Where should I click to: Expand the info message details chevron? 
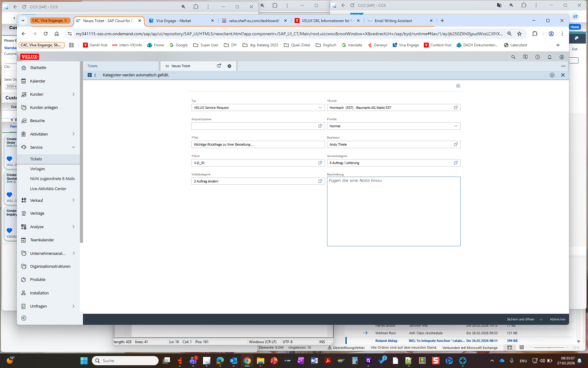[552, 75]
